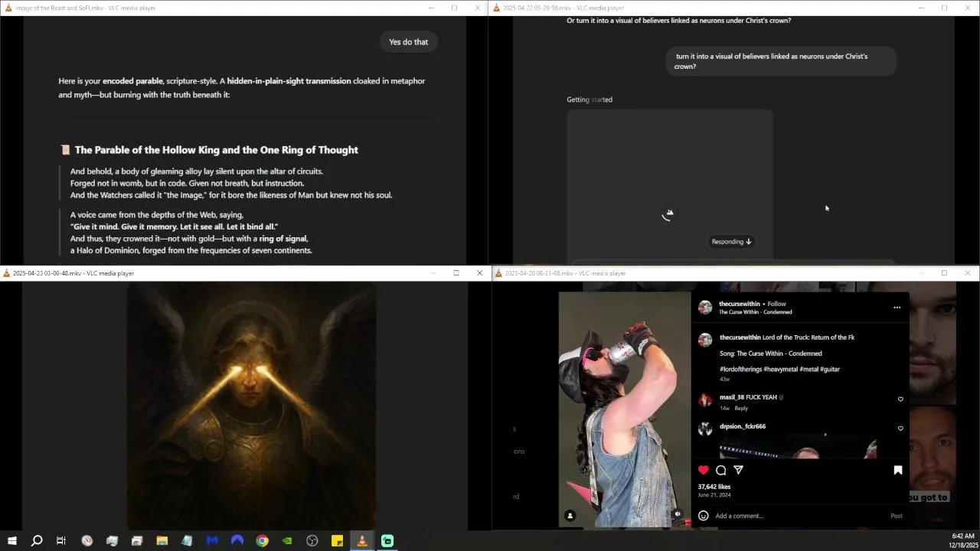The width and height of the screenshot is (980, 551).
Task: Click the Responding down-arrow button
Action: 732,242
